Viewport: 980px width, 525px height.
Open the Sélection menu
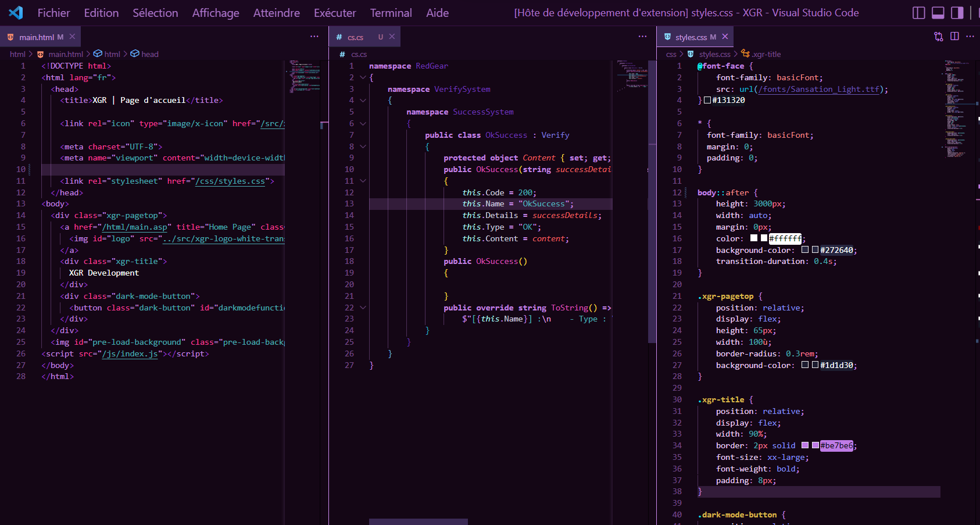pyautogui.click(x=155, y=13)
